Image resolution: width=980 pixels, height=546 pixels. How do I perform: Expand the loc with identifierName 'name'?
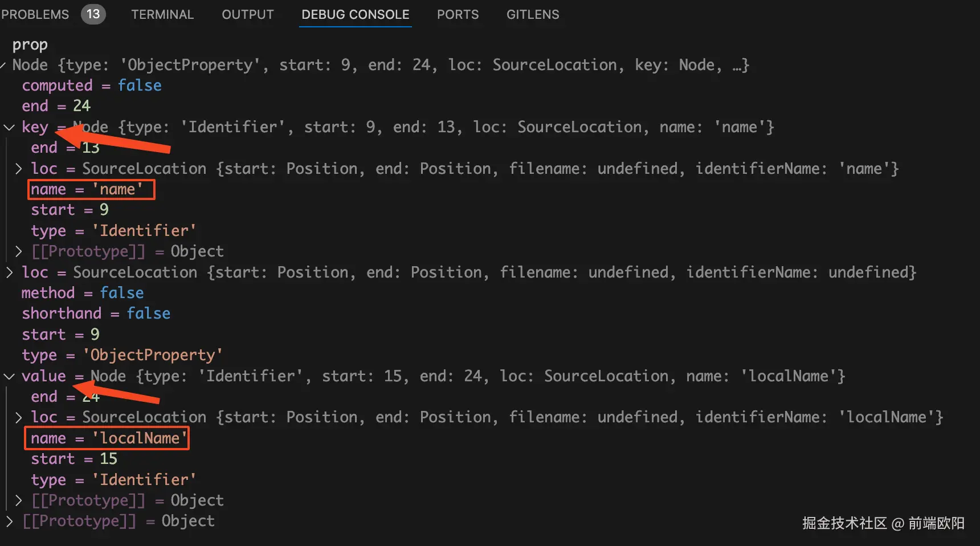[19, 169]
